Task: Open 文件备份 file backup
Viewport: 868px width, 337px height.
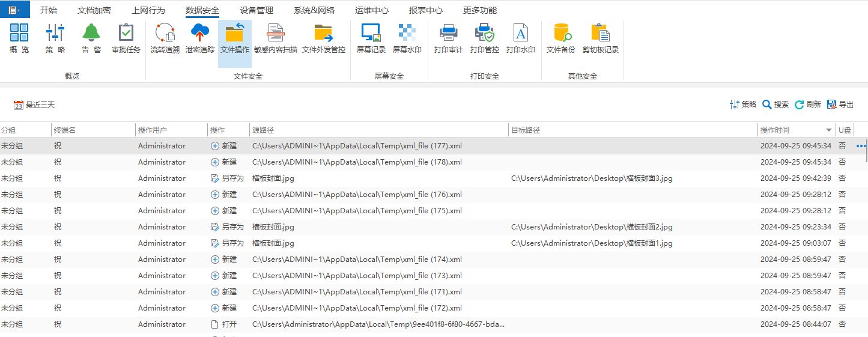Action: click(561, 38)
